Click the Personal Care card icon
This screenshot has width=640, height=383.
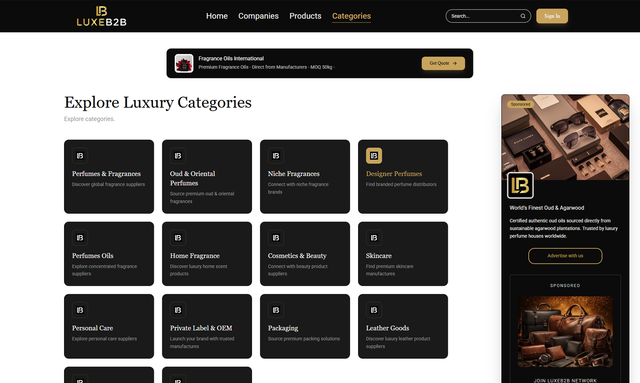pos(80,310)
